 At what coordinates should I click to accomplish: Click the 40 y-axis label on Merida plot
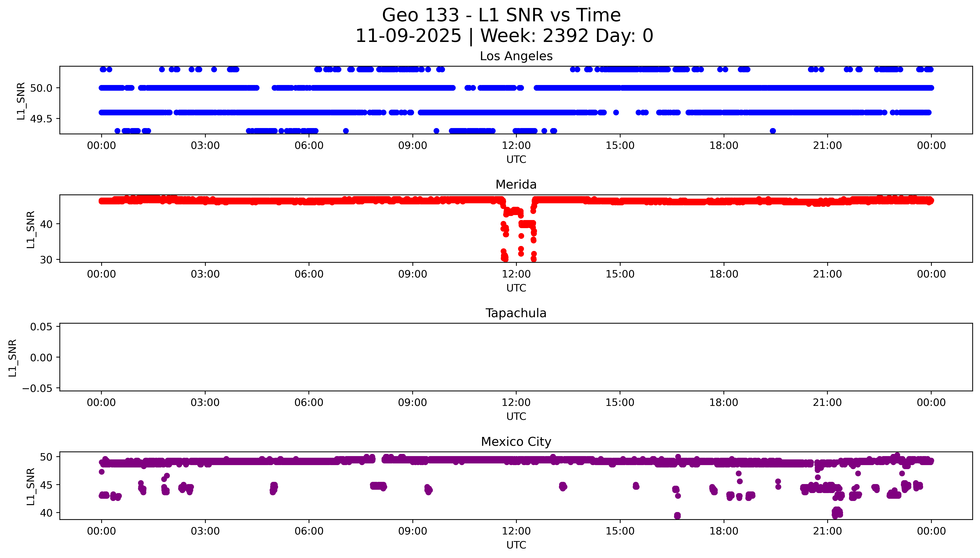point(46,224)
